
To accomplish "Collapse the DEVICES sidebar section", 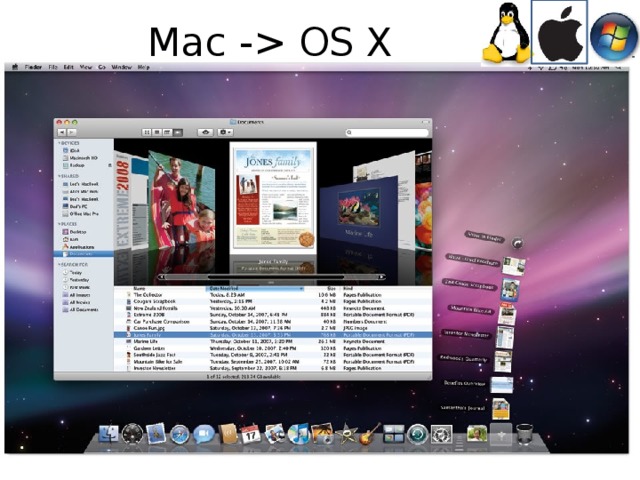I will 59,143.
